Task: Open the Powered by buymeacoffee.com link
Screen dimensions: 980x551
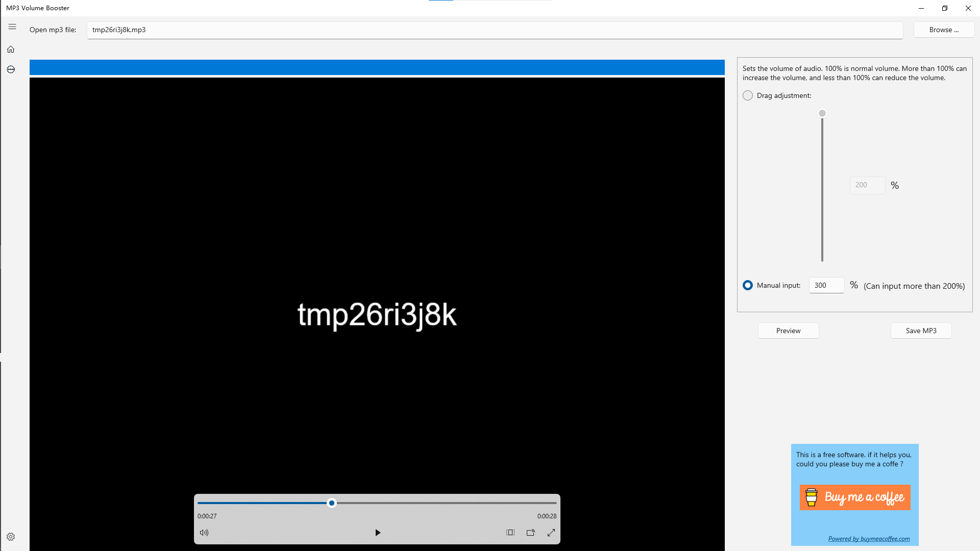Action: pos(869,539)
